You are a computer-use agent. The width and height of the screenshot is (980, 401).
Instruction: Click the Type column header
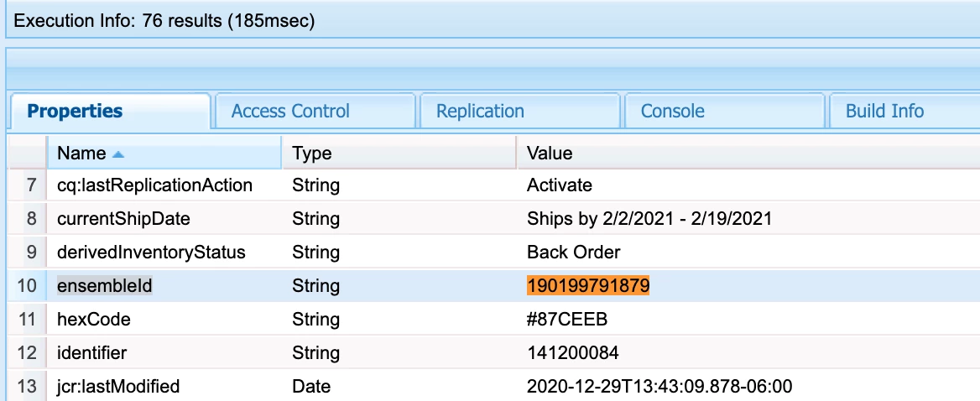tap(312, 154)
